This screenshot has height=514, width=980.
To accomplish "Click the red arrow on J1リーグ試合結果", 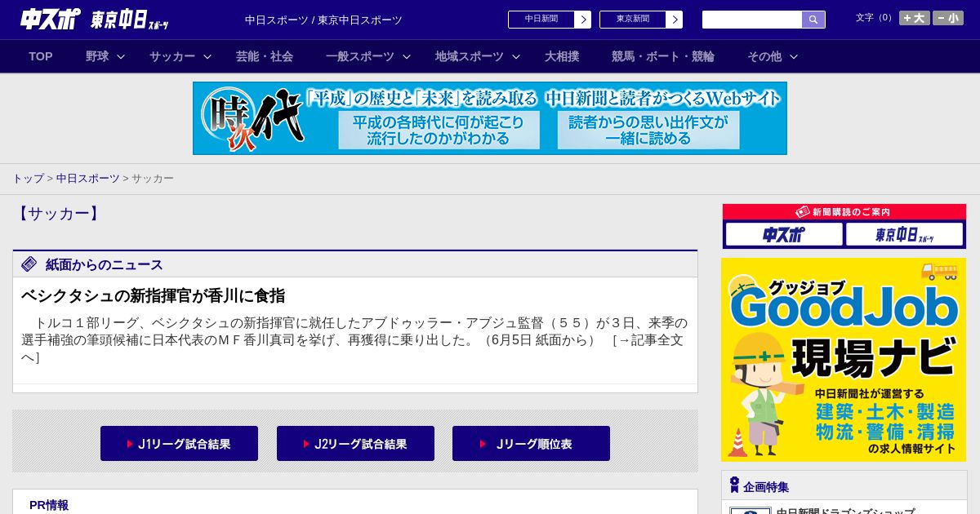I will pyautogui.click(x=130, y=444).
